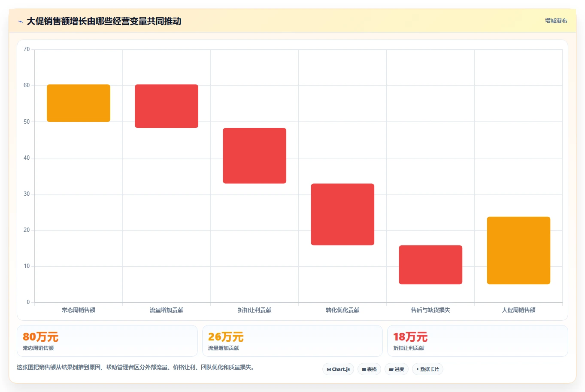Click the y-axis value 40
The width and height of the screenshot is (585, 392).
27,158
